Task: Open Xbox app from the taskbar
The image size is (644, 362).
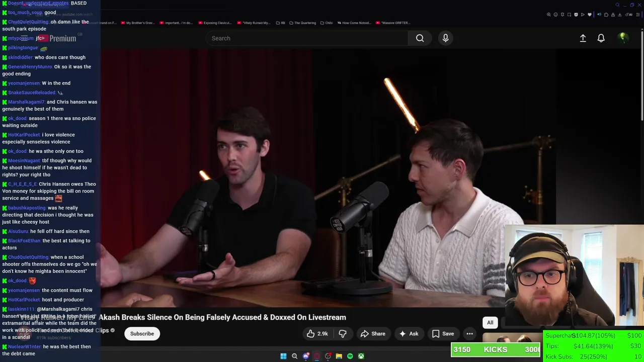Action: pyautogui.click(x=361, y=356)
